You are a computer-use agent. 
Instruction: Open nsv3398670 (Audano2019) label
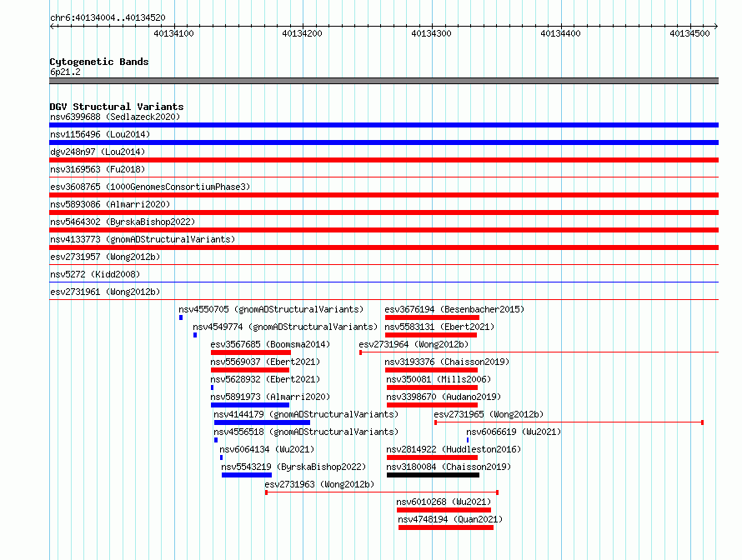click(x=444, y=397)
